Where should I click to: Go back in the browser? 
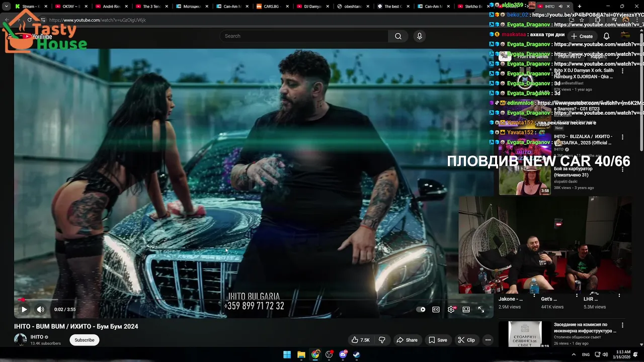click(x=7, y=20)
